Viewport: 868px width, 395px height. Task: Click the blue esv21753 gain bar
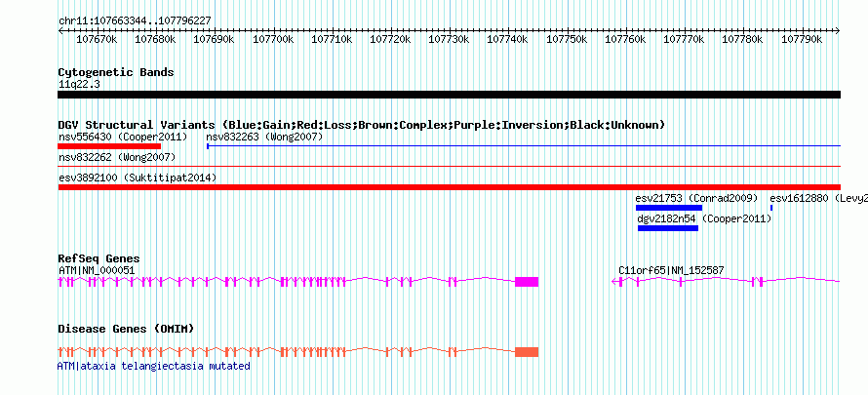click(669, 208)
